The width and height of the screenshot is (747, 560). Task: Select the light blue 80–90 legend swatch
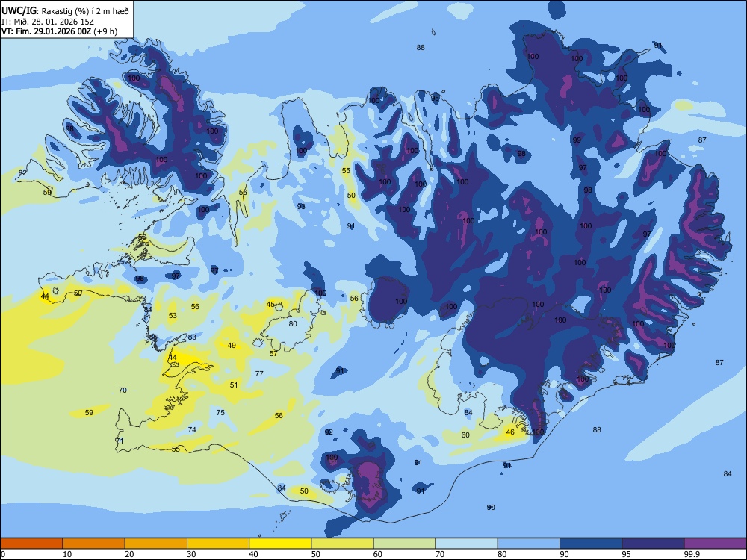coord(529,544)
